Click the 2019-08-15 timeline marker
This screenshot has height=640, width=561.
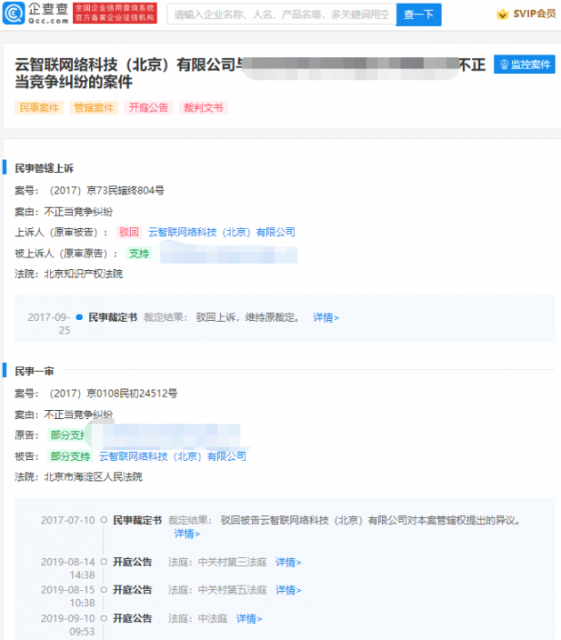(104, 590)
